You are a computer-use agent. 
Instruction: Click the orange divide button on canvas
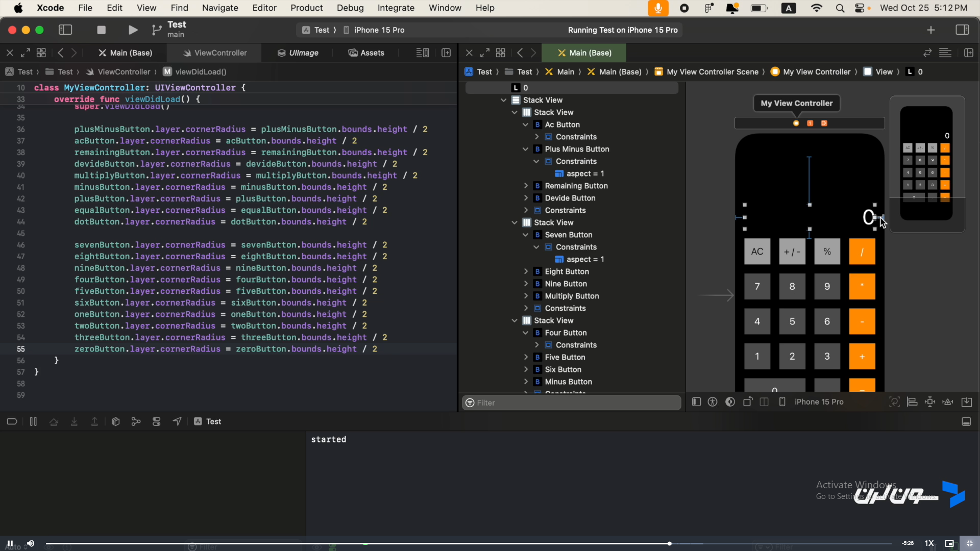click(x=862, y=252)
